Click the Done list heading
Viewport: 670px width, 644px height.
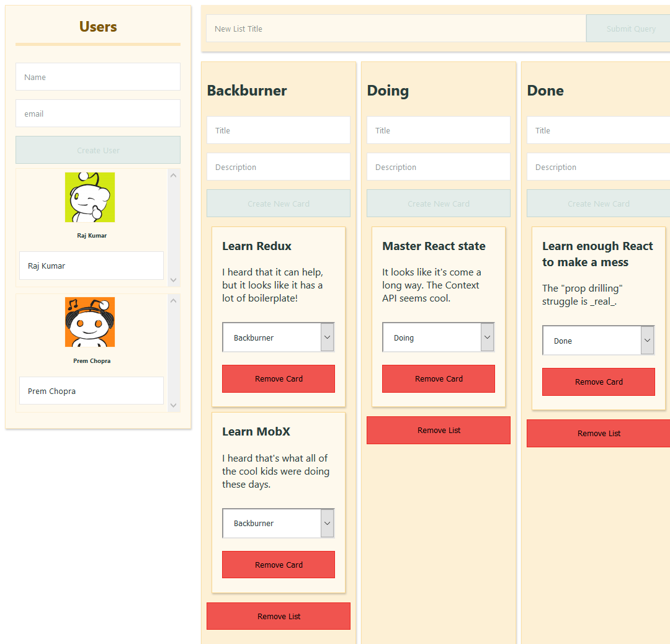(x=545, y=91)
